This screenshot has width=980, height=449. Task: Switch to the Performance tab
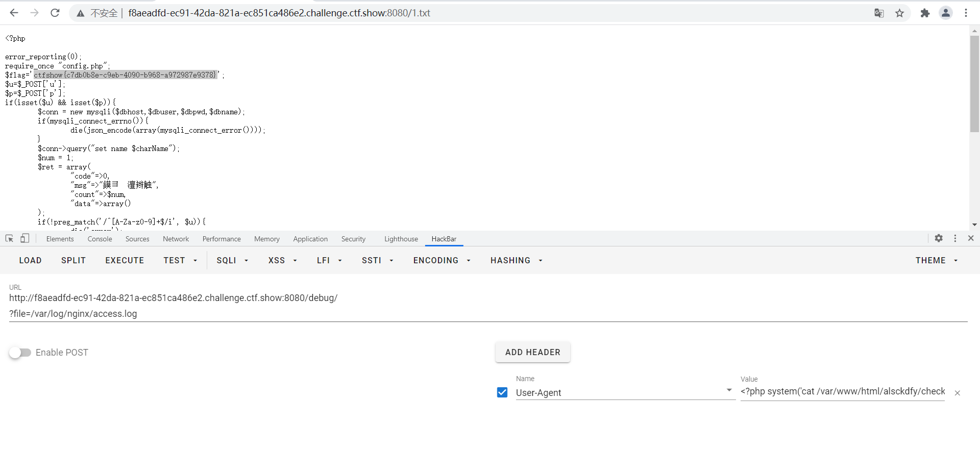[222, 239]
